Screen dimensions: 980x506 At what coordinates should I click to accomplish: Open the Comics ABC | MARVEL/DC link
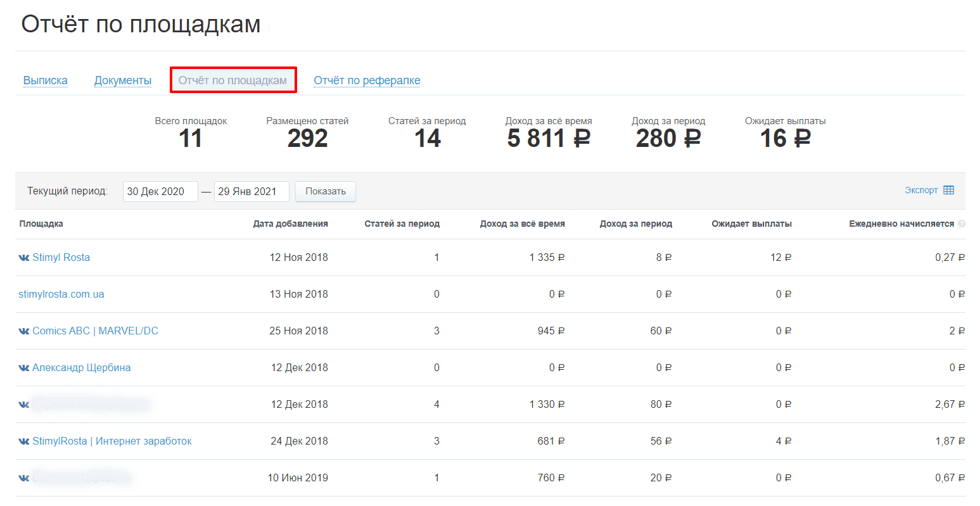point(95,331)
